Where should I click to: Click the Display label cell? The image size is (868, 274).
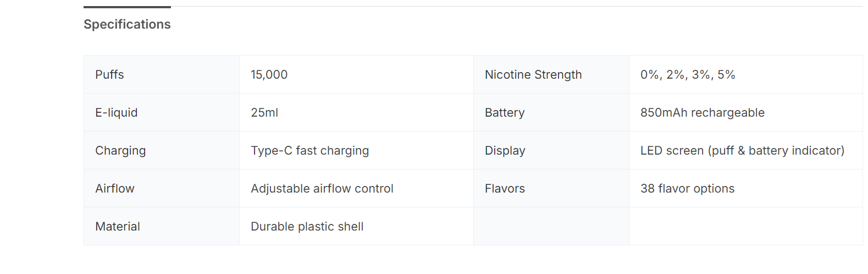click(505, 151)
